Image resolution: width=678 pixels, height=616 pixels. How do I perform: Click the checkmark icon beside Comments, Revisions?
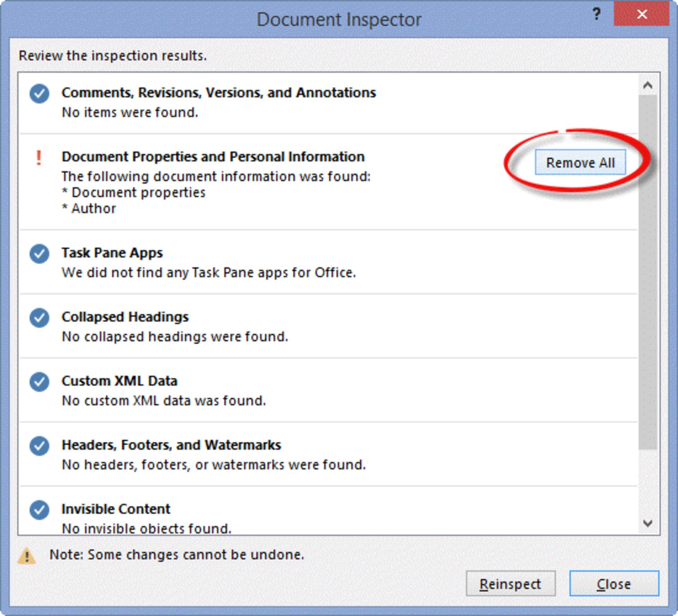(39, 94)
